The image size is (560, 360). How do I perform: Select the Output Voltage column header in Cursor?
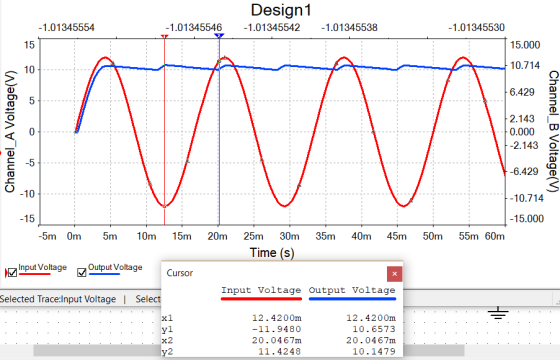point(352,290)
